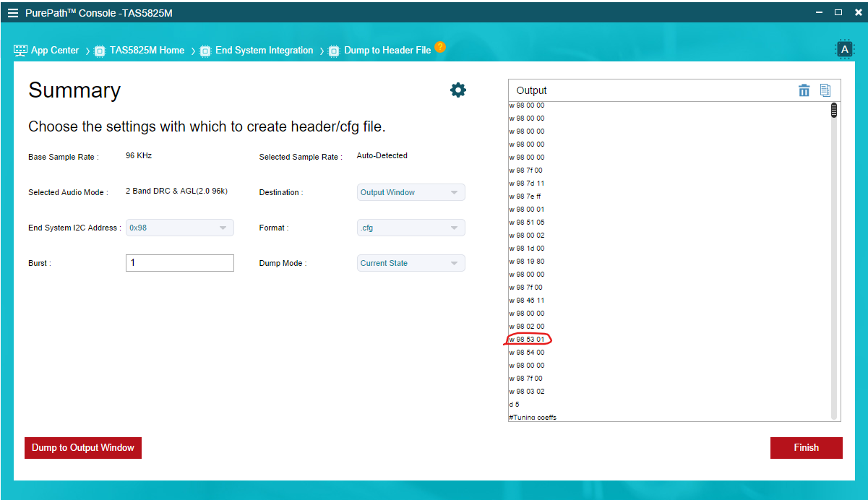Select output line 'w 98 02 00'
The image size is (868, 500).
point(527,327)
